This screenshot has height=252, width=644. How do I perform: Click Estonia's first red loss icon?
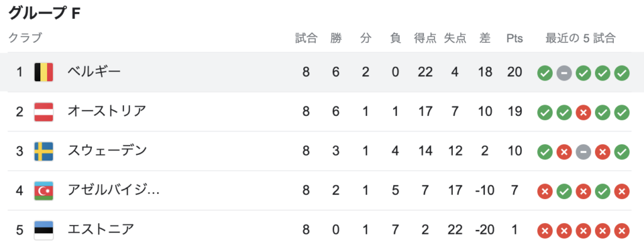tap(545, 231)
